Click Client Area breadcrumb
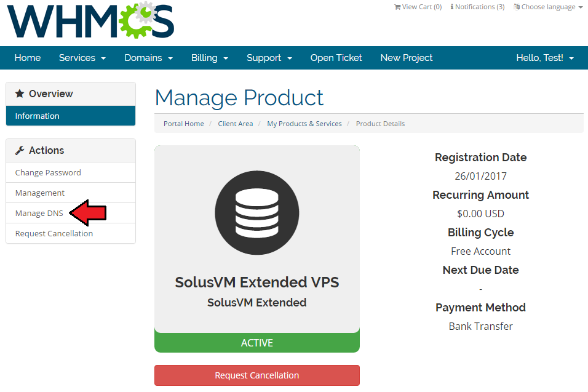 [236, 124]
